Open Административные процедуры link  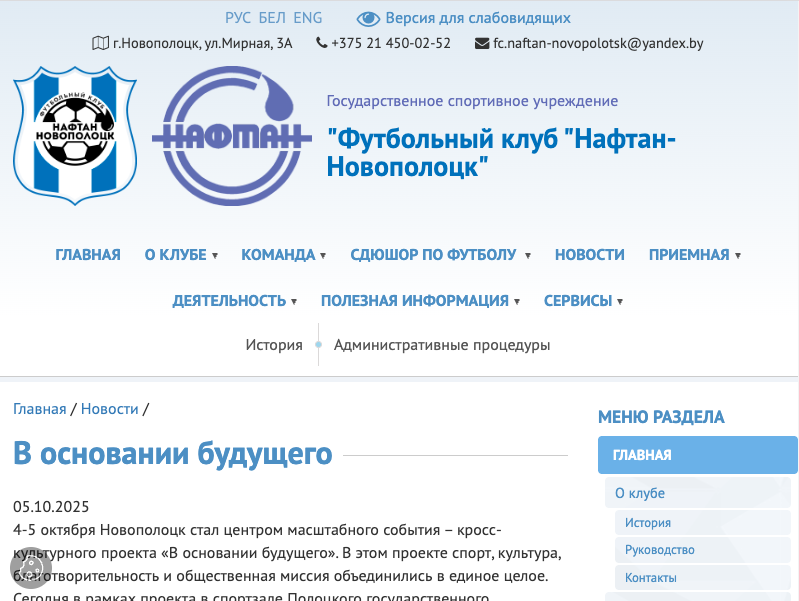pyautogui.click(x=442, y=345)
